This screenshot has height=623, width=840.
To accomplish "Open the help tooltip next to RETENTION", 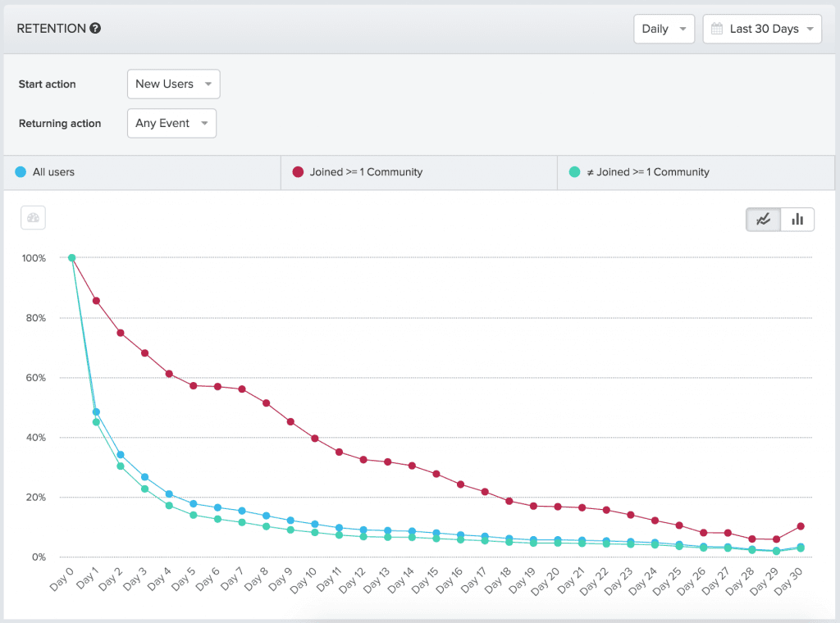I will (97, 28).
